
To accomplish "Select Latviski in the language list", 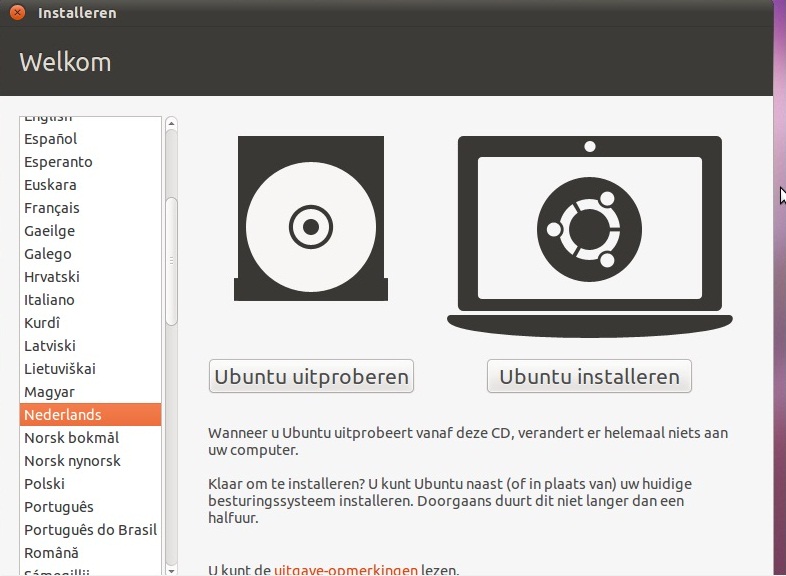I will (x=90, y=346).
